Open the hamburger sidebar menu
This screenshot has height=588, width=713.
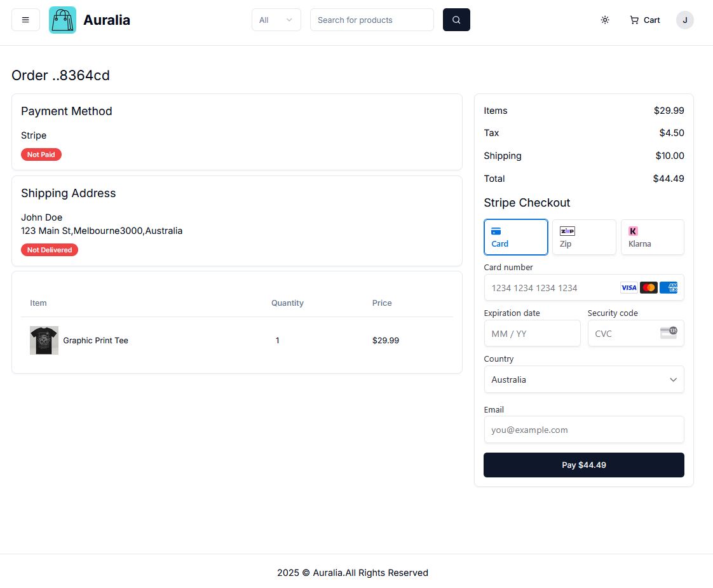(x=25, y=20)
